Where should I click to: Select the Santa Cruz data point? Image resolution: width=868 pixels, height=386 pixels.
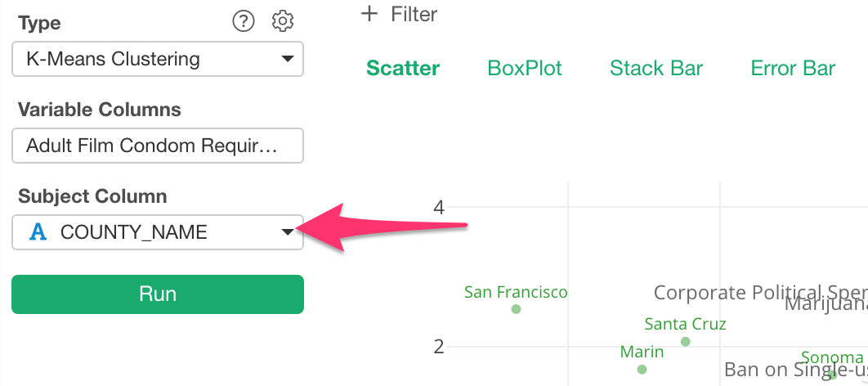(x=685, y=342)
